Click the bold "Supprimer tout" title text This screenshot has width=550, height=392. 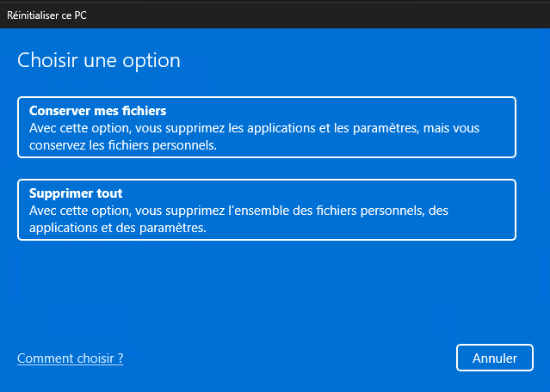76,193
